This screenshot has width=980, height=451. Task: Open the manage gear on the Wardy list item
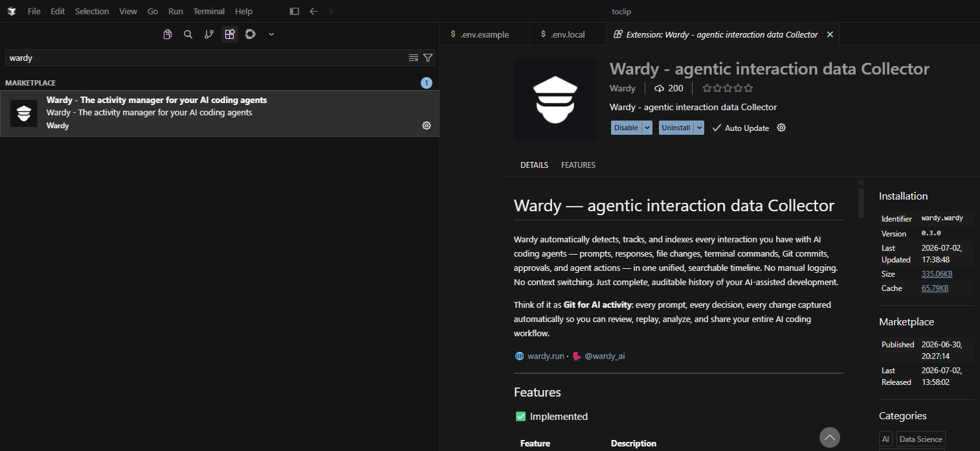click(x=427, y=126)
